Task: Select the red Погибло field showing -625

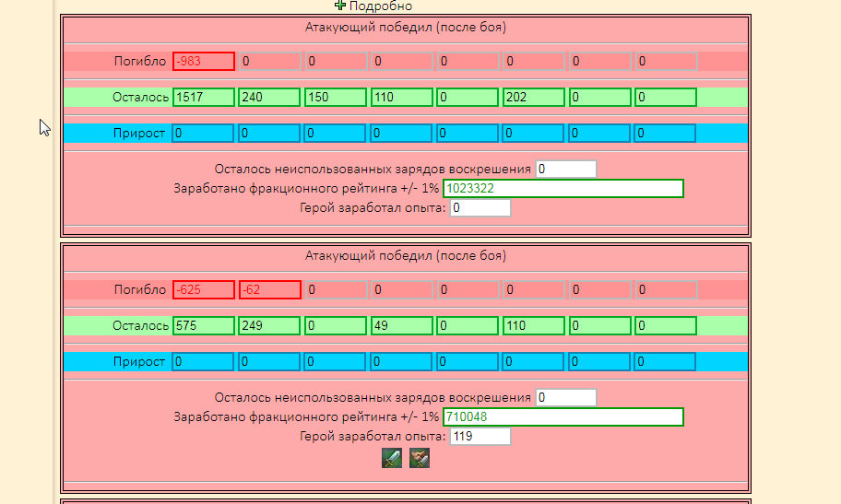Action: [x=204, y=289]
